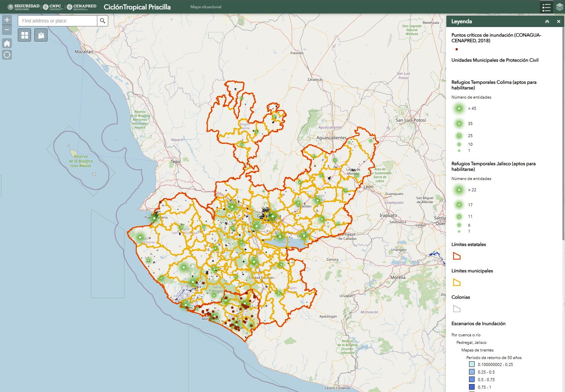Image resolution: width=565 pixels, height=392 pixels.
Task: Click the 0.75 - 1 dark blue swatch
Action: 472,387
